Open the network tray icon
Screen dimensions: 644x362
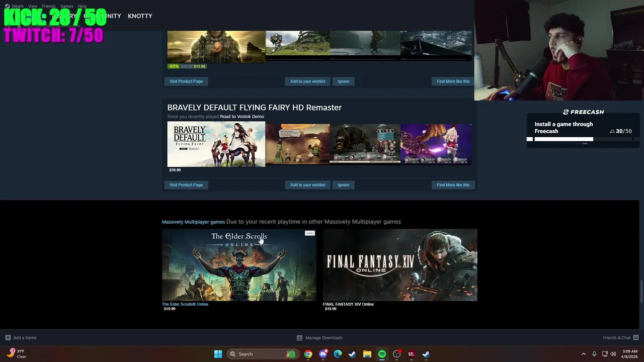(x=605, y=354)
